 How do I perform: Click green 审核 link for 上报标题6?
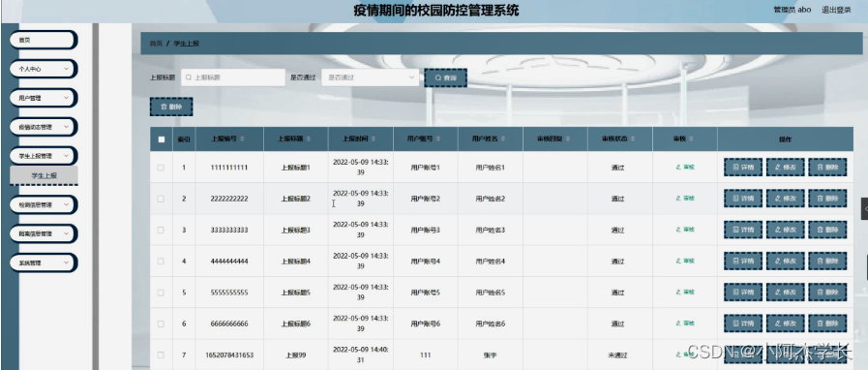[x=685, y=324]
